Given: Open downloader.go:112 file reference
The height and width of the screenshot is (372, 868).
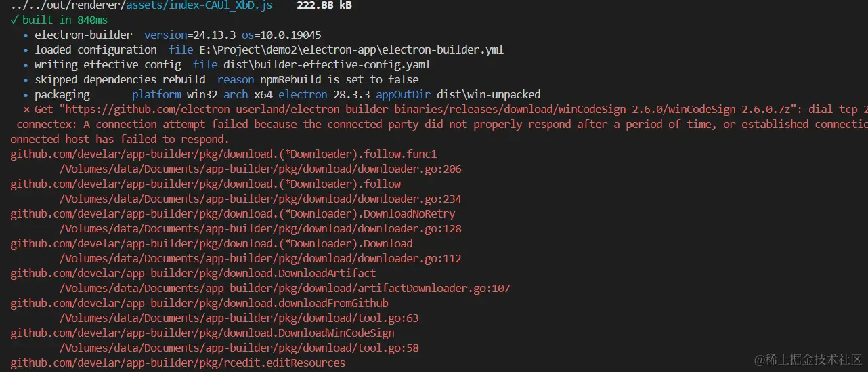Looking at the screenshot, I should click(261, 258).
